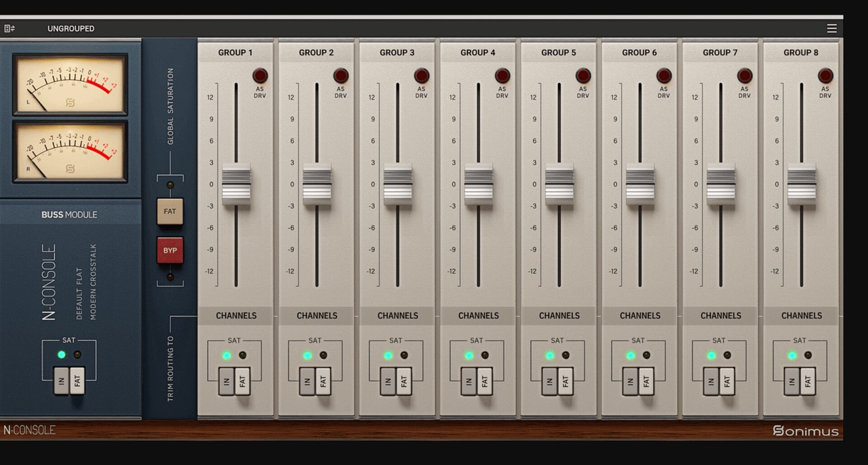Viewport: 868px width, 465px height.
Task: Open the hamburger menu in the top right
Action: click(831, 28)
